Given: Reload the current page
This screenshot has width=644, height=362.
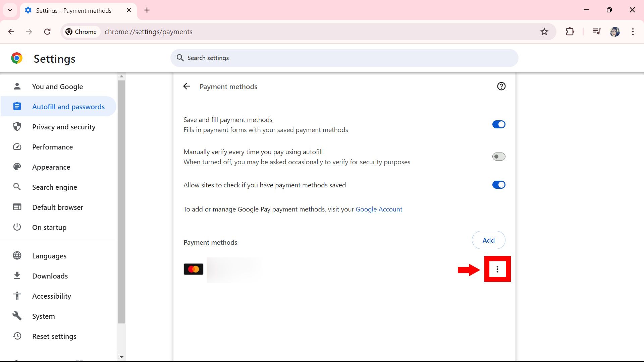Looking at the screenshot, I should pos(47,32).
